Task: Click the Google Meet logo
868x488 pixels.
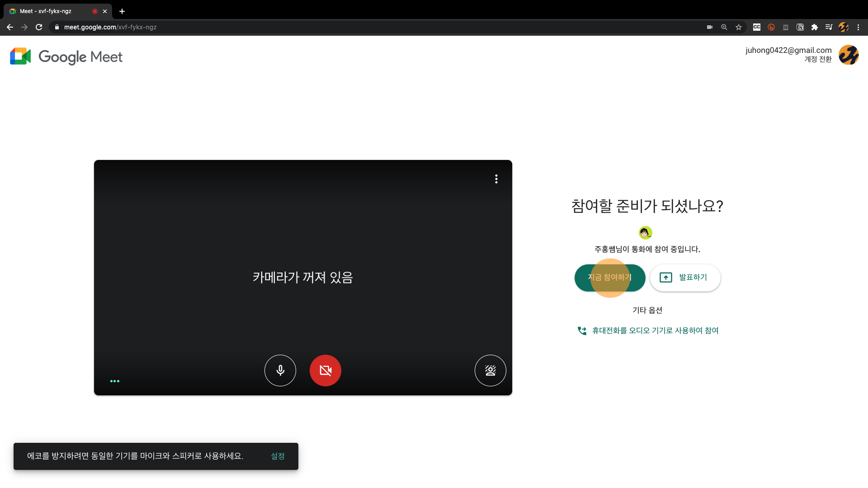Action: [66, 57]
